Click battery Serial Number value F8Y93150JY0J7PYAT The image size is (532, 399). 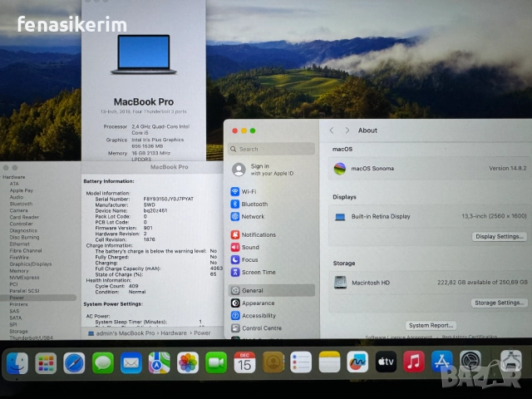click(168, 199)
